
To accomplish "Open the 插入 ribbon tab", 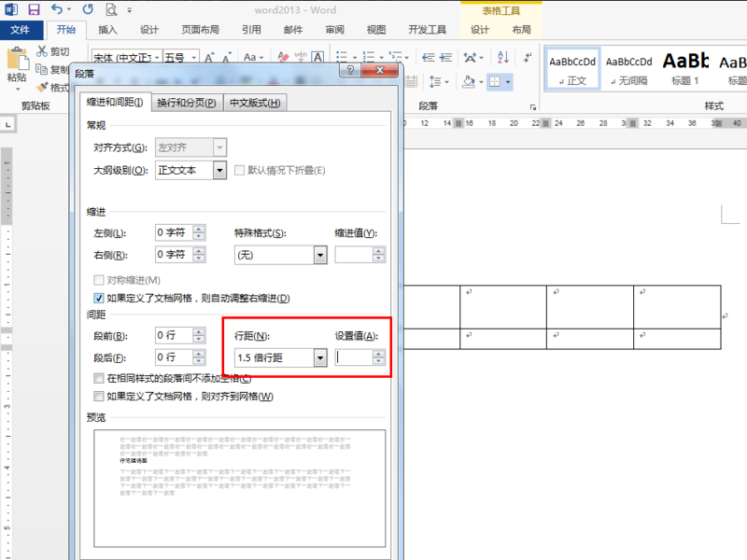I will click(x=107, y=30).
